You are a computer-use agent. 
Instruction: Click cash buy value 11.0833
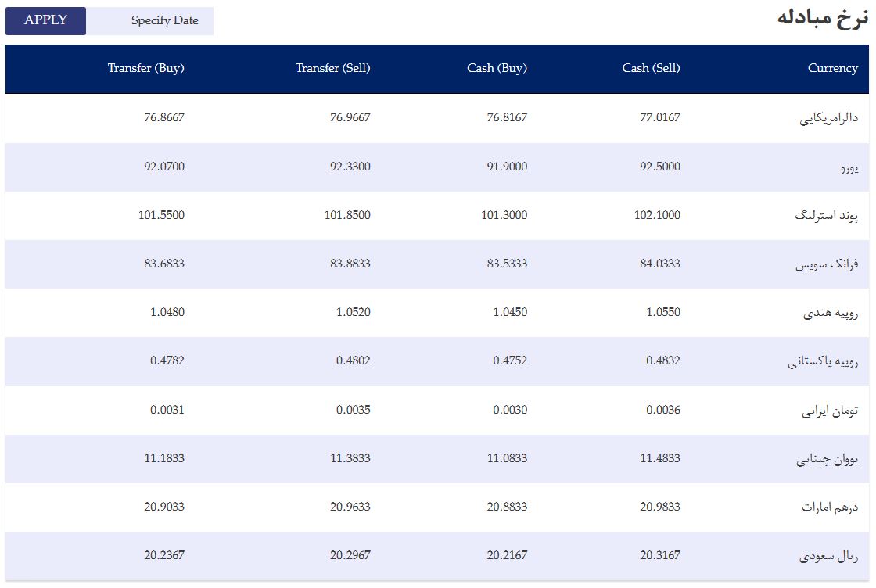pos(508,458)
